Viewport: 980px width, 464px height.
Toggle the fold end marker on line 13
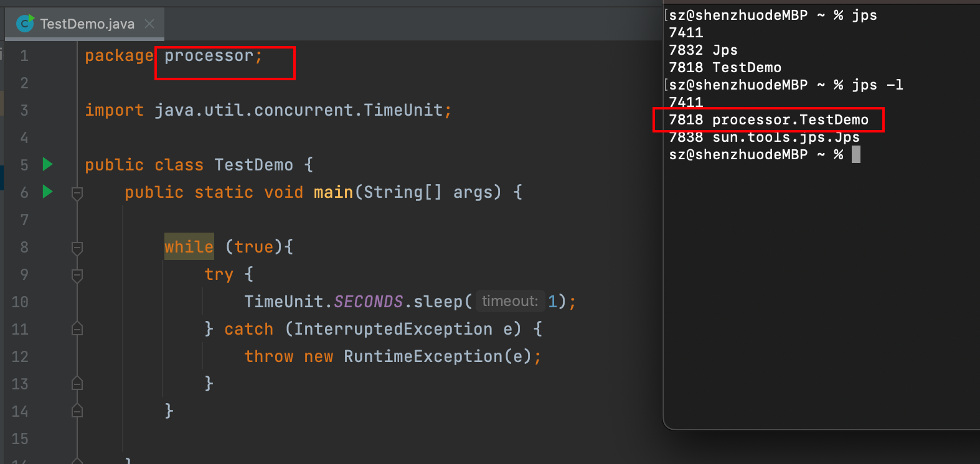point(77,383)
